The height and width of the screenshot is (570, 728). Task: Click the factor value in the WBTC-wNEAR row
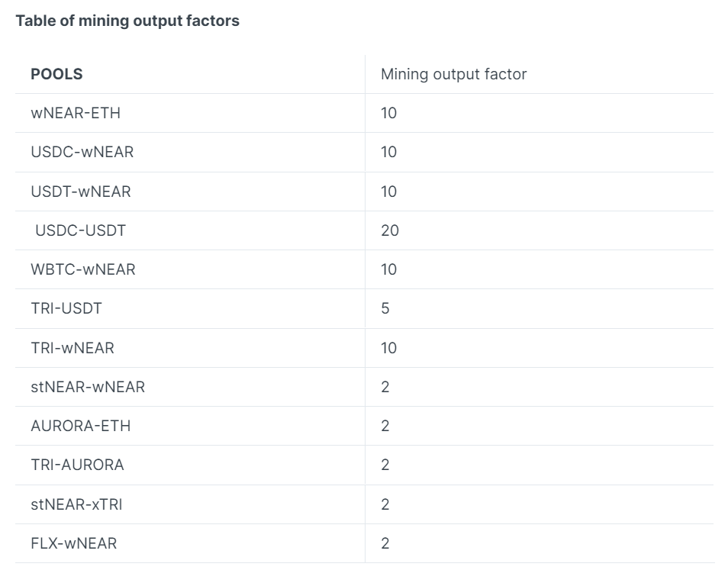pos(389,270)
